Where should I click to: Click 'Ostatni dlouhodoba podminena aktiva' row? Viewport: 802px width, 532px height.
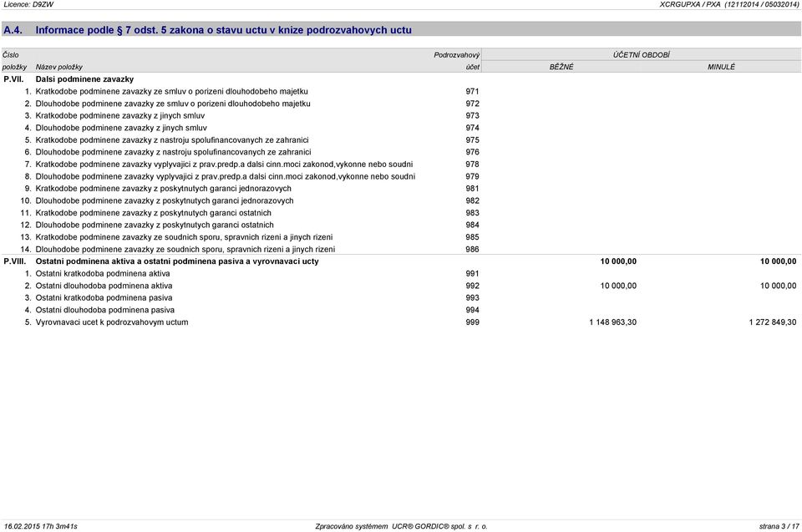click(401, 286)
